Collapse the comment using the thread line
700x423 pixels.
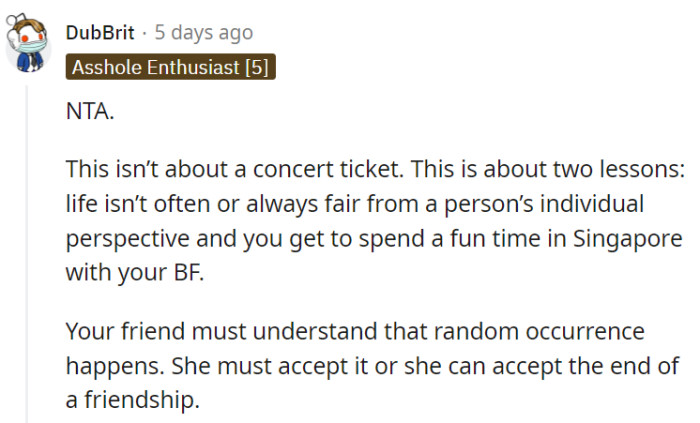[28, 250]
